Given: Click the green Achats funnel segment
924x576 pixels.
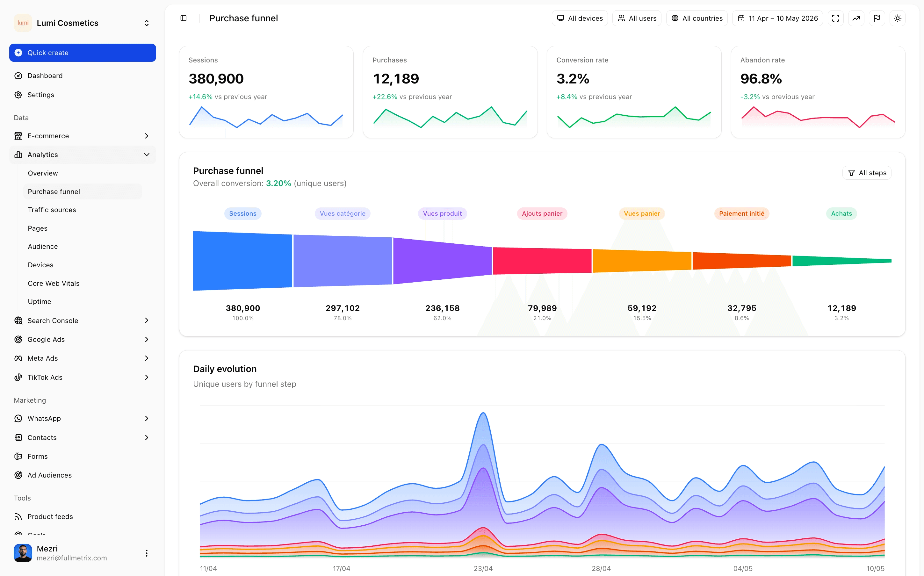Looking at the screenshot, I should tap(841, 261).
